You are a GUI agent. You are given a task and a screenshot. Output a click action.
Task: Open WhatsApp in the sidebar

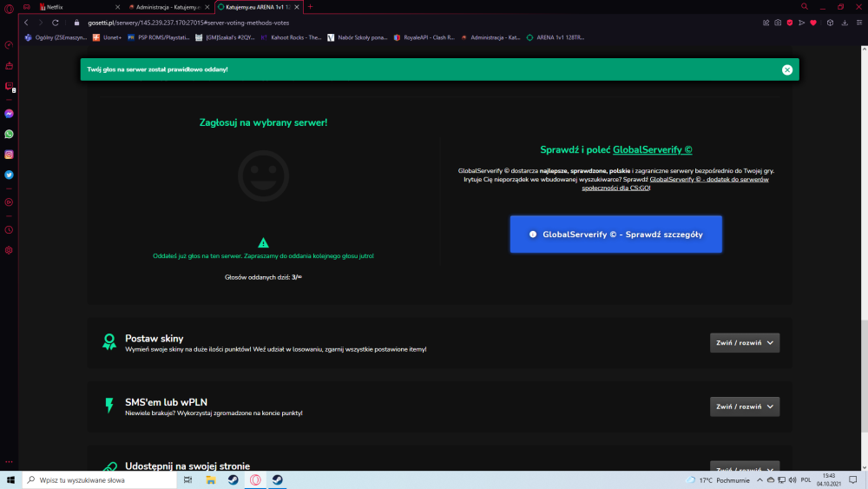click(9, 134)
